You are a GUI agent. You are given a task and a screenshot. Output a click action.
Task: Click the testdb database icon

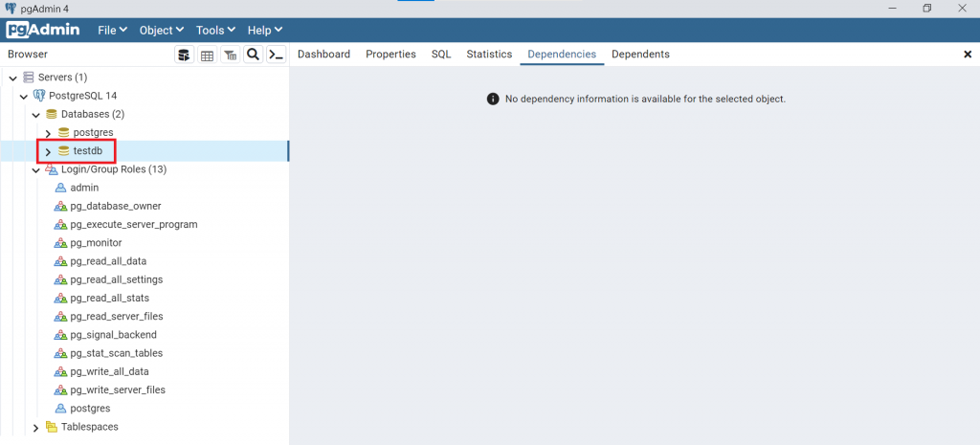coord(64,151)
